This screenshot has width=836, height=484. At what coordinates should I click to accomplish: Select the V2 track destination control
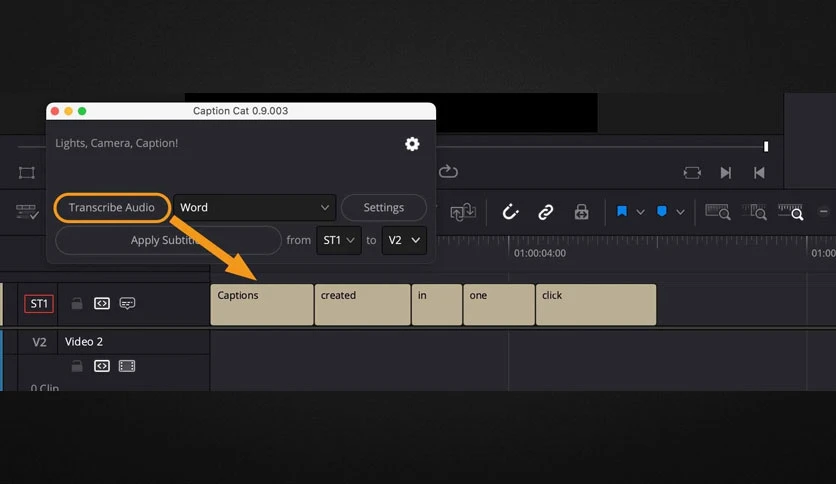point(39,342)
